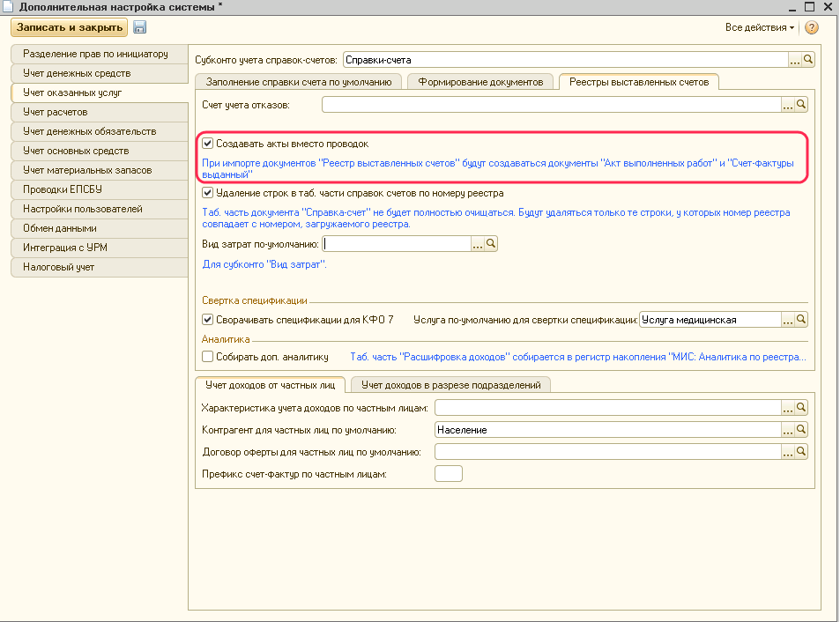Open Учет денежных средств sidebar section

(77, 73)
